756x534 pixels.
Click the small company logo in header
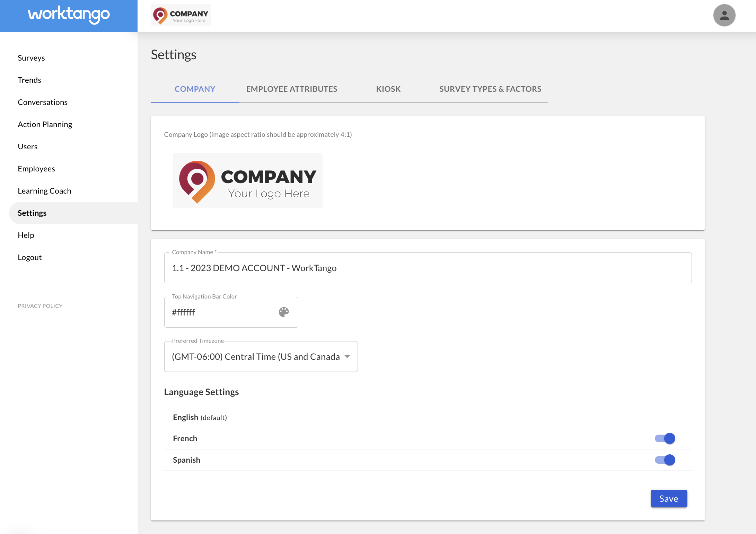(x=181, y=15)
